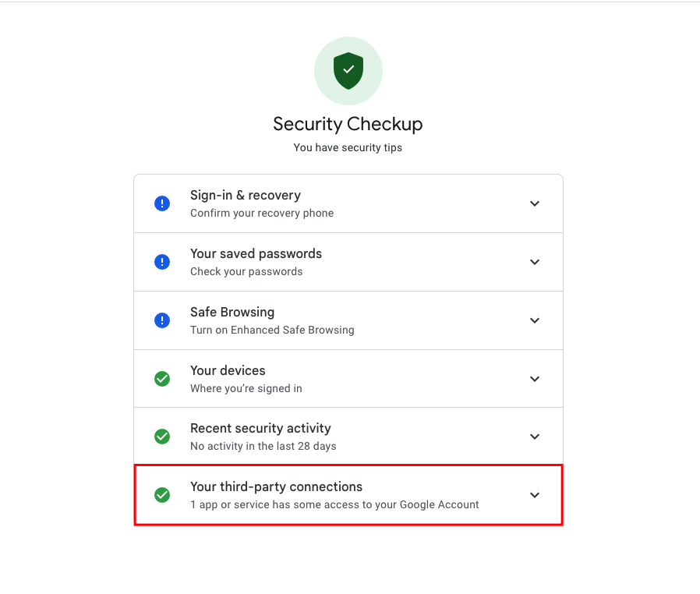Viewport: 700px width, 594px height.
Task: Click the blue alert icon beside Your saved passwords
Action: 162,262
